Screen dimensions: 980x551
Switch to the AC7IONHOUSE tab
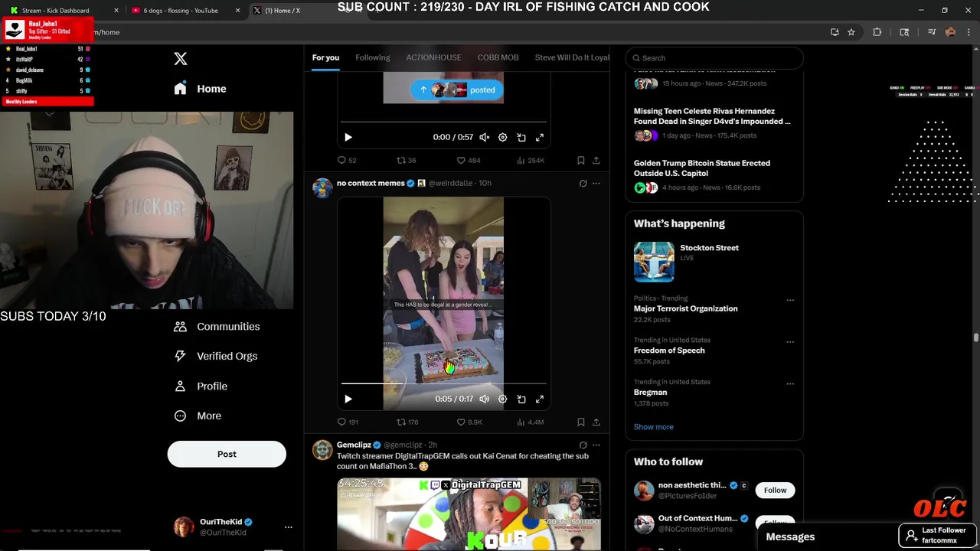pos(433,57)
